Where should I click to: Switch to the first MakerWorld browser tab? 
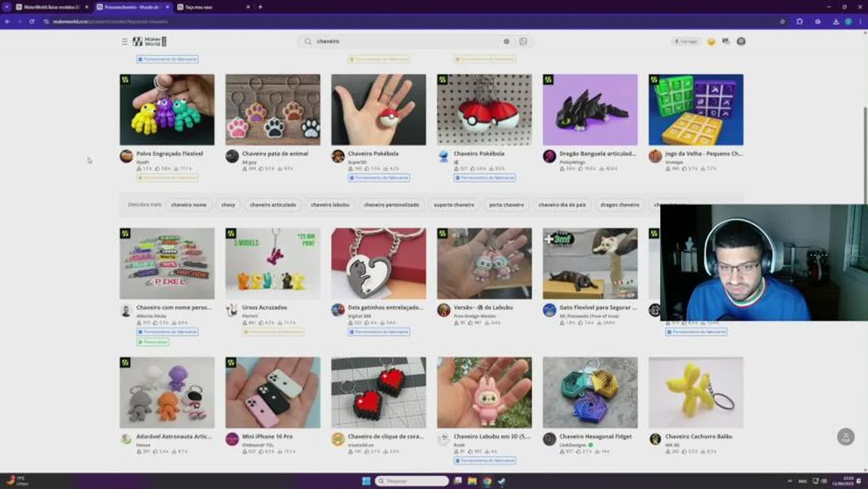pos(52,7)
